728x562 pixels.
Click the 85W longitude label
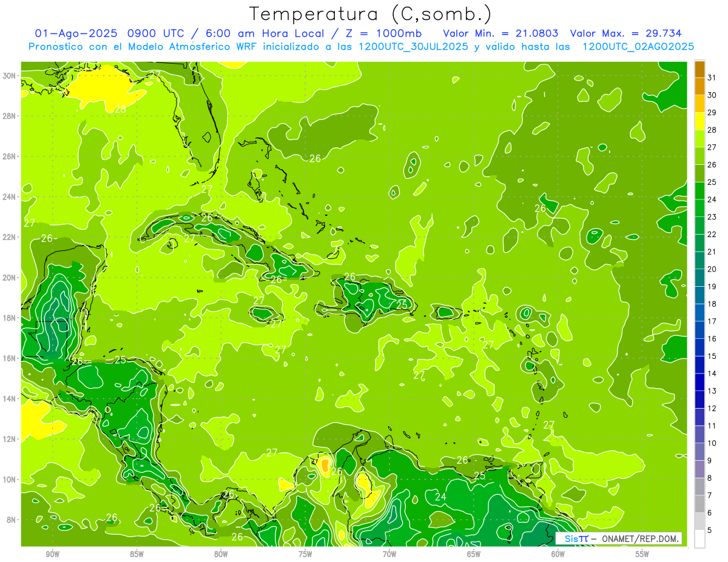point(136,554)
